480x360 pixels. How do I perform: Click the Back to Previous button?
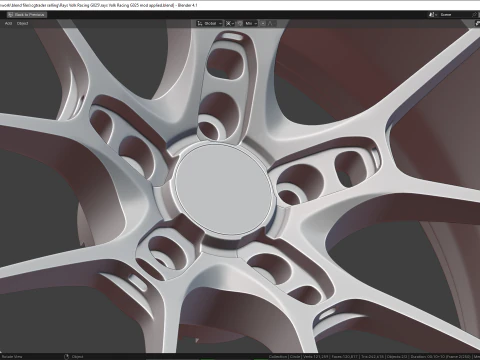[27, 15]
